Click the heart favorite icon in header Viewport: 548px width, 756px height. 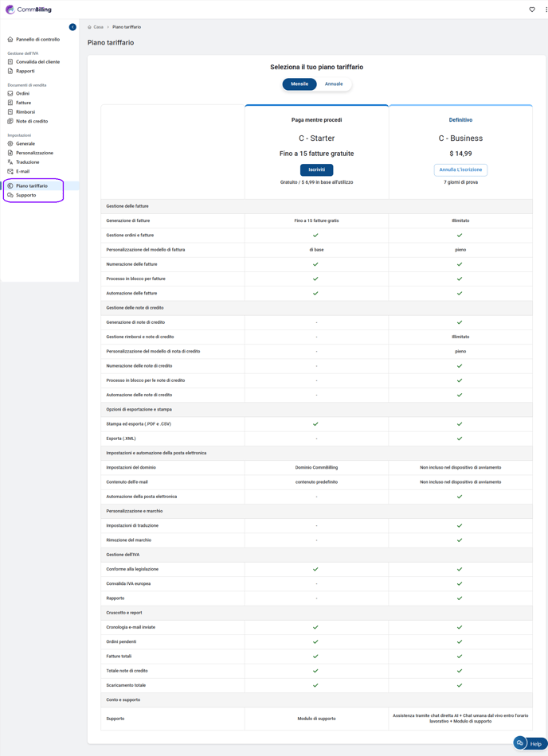pos(532,10)
